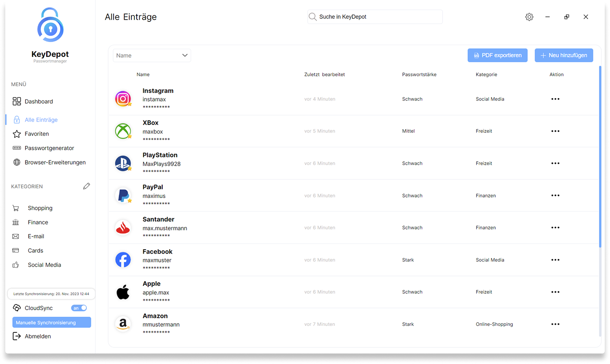Open actions menu for Instagram entry
The height and width of the screenshot is (364, 610).
tap(555, 99)
